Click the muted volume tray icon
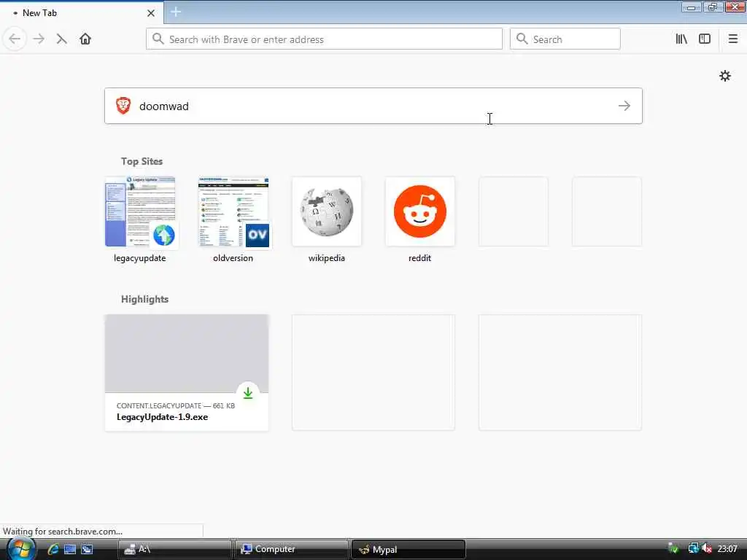 [x=707, y=549]
